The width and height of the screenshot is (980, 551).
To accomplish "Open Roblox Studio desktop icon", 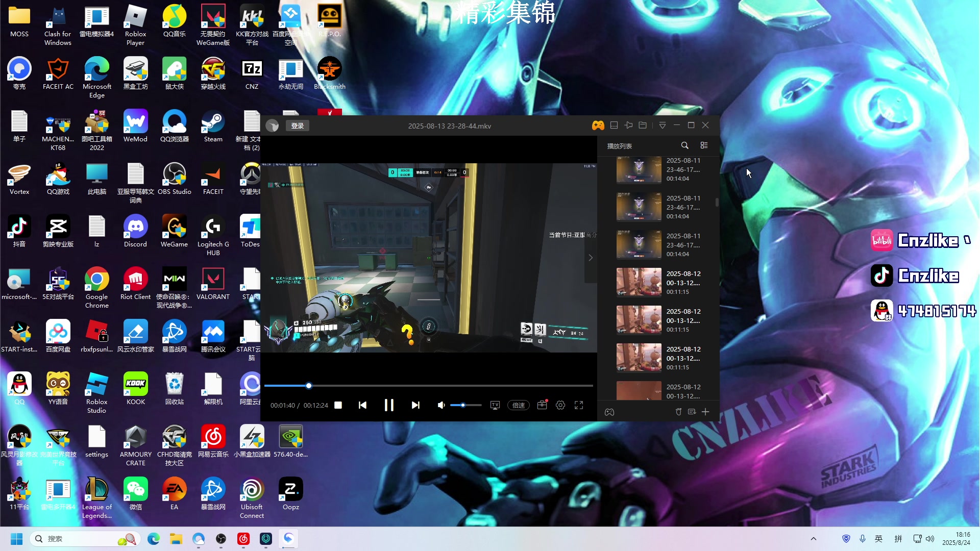I will click(x=96, y=393).
